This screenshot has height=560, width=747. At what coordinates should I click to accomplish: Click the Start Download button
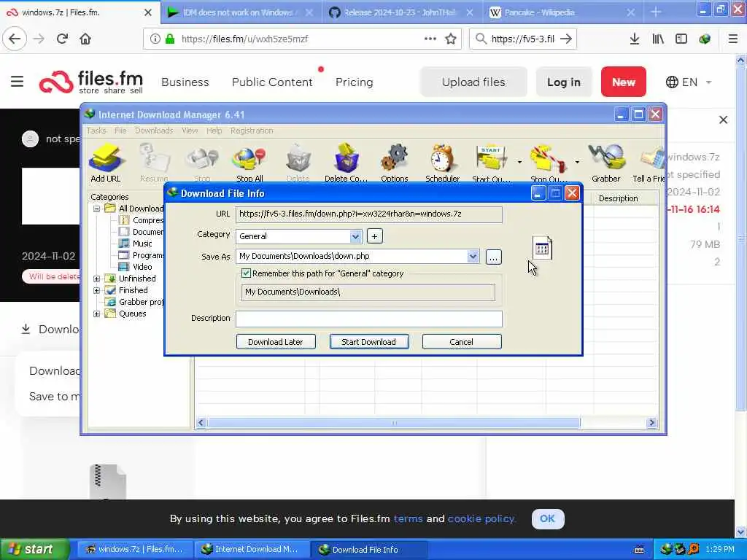point(368,342)
